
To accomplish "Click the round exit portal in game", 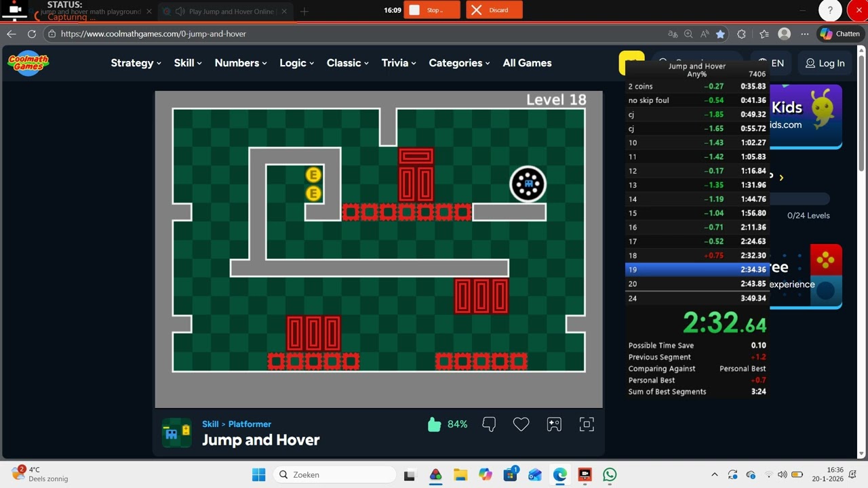I will pos(528,184).
